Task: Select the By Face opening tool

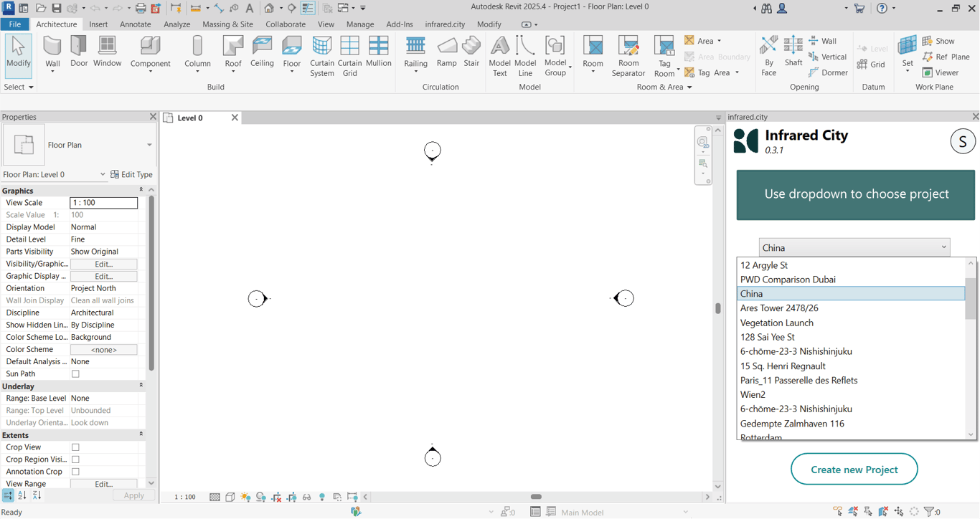Action: click(769, 56)
